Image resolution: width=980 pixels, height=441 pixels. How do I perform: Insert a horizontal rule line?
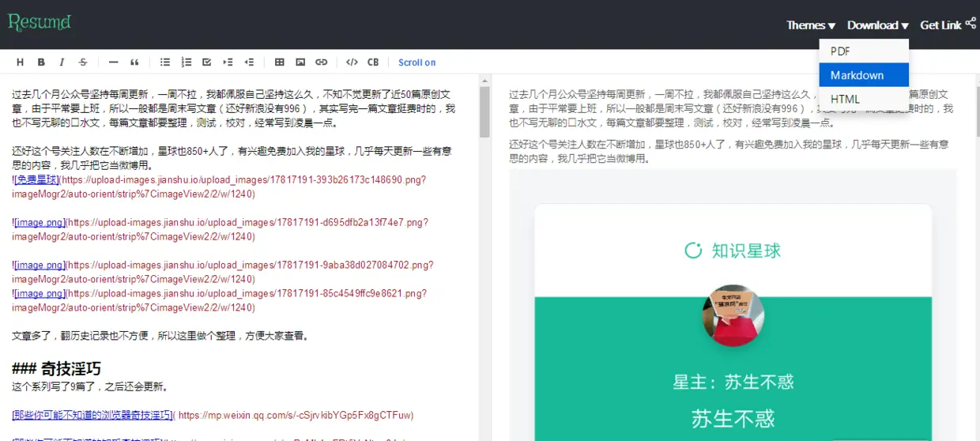(113, 62)
